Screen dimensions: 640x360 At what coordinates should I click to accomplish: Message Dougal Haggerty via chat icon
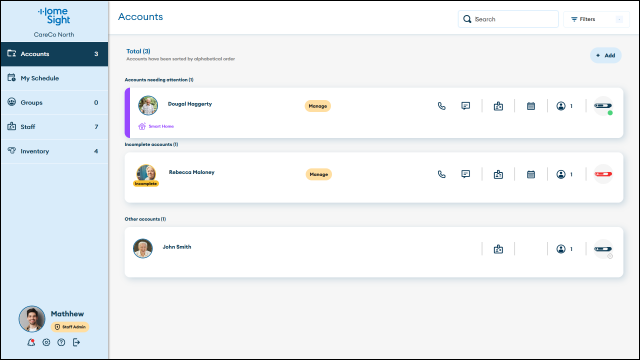pos(466,106)
